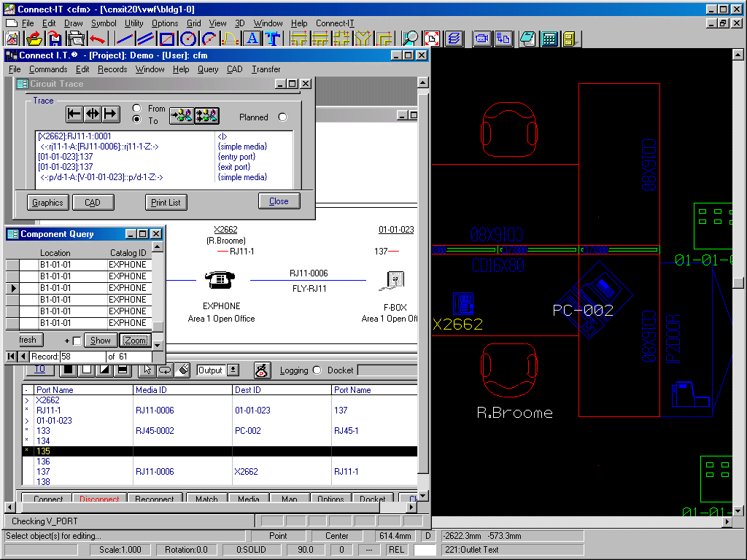Click the trace-to-end right arrow button
The height and width of the screenshot is (560, 747).
[111, 114]
